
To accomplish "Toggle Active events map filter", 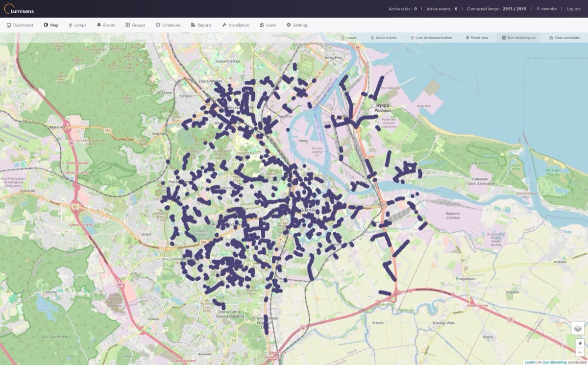I will [x=384, y=38].
